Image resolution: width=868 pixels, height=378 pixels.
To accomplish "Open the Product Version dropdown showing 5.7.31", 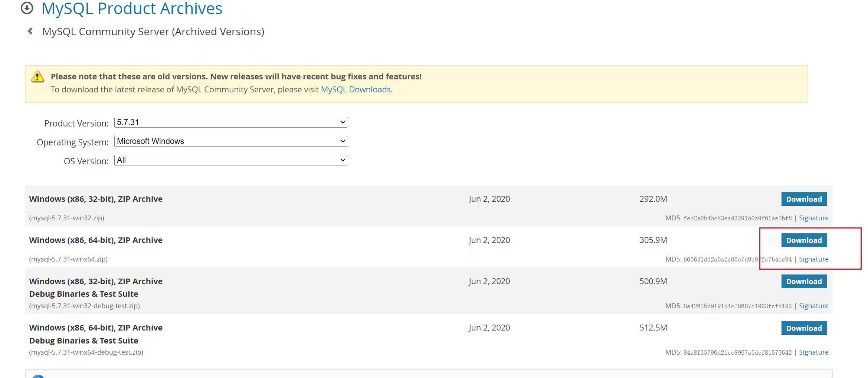I will click(x=231, y=122).
